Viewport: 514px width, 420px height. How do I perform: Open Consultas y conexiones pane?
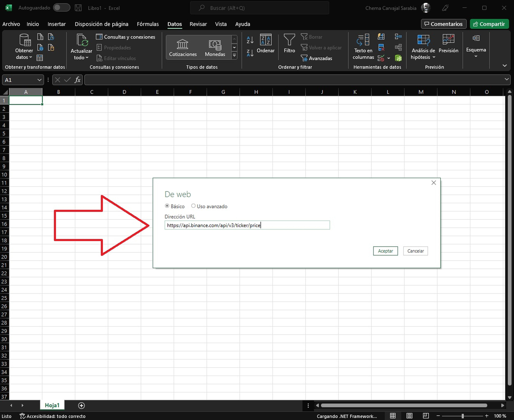tap(126, 37)
